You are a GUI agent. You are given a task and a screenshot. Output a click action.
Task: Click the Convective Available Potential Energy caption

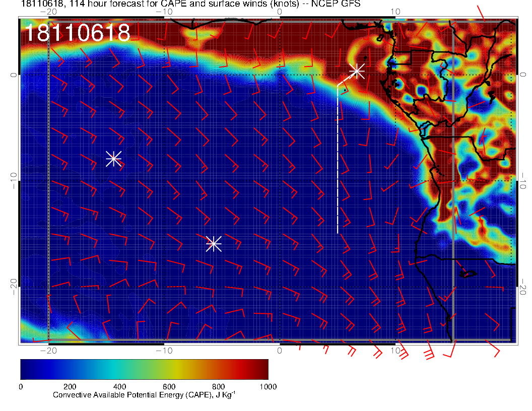(x=144, y=395)
